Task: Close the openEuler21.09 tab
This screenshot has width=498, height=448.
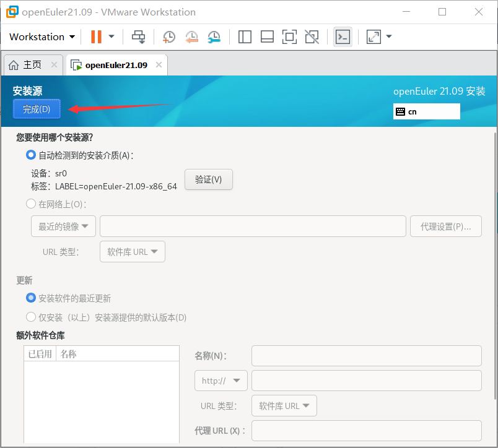Action: tap(159, 65)
